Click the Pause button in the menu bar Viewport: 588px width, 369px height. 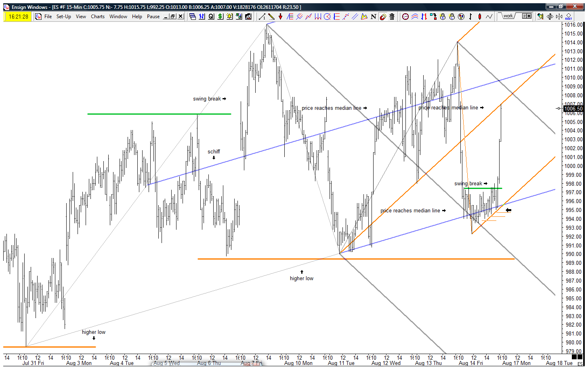[153, 17]
